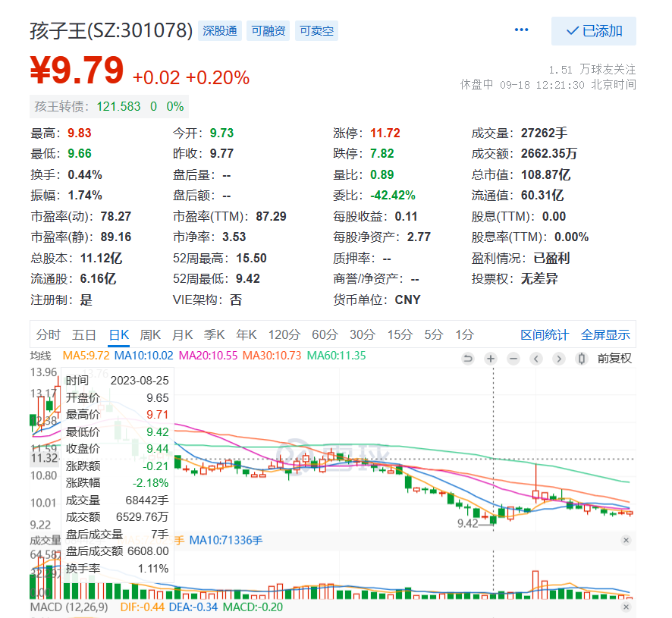This screenshot has width=672, height=618.
Task: Zoom in the K-line chart with plus icon
Action: [x=491, y=359]
